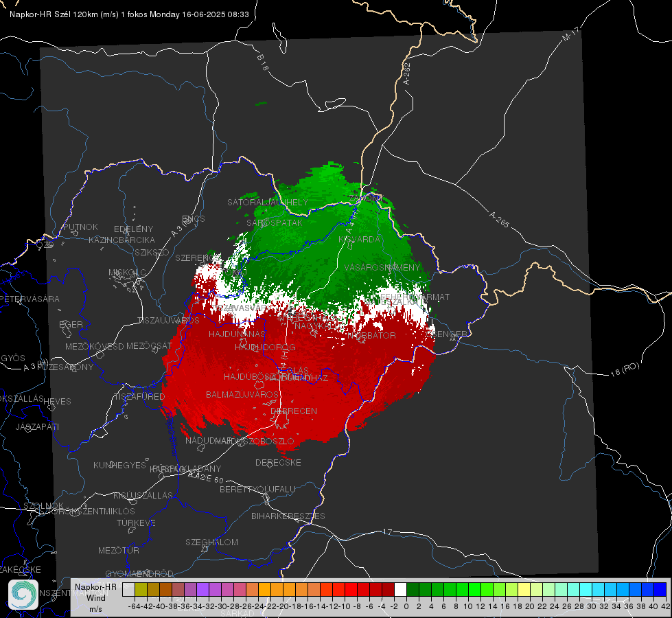
Task: Click the MISKOLC city label
Action: (127, 273)
